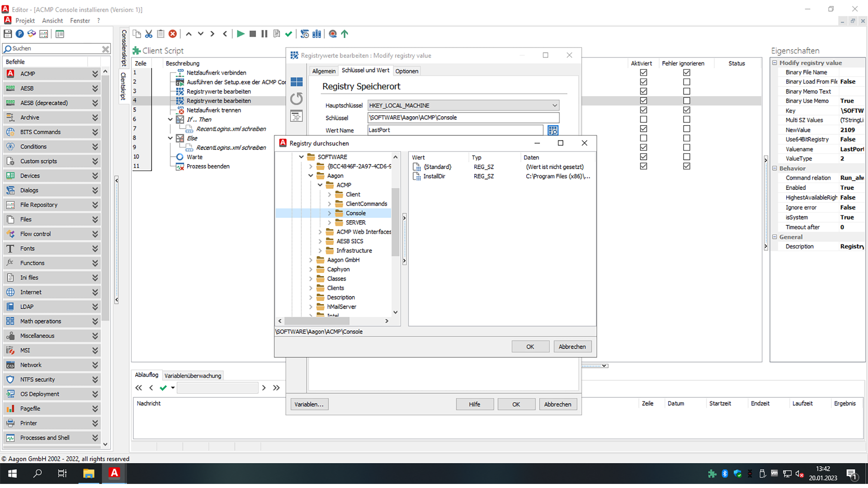Switch to the Allgemein tab

(x=324, y=71)
